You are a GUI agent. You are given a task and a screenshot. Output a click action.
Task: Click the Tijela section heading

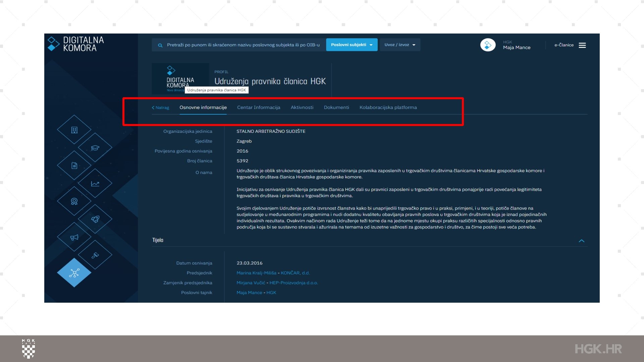point(158,240)
